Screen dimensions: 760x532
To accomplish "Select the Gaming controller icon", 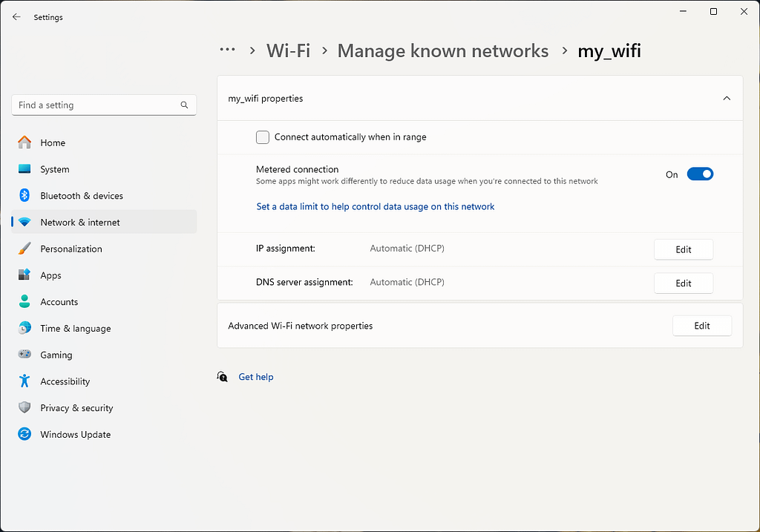I will tap(24, 355).
